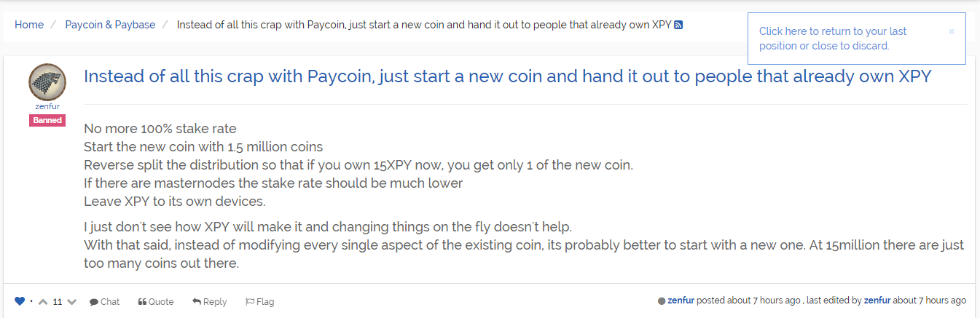This screenshot has height=318, width=980.
Task: Open zenfur's avatar profile picture
Action: pyautogui.click(x=47, y=82)
